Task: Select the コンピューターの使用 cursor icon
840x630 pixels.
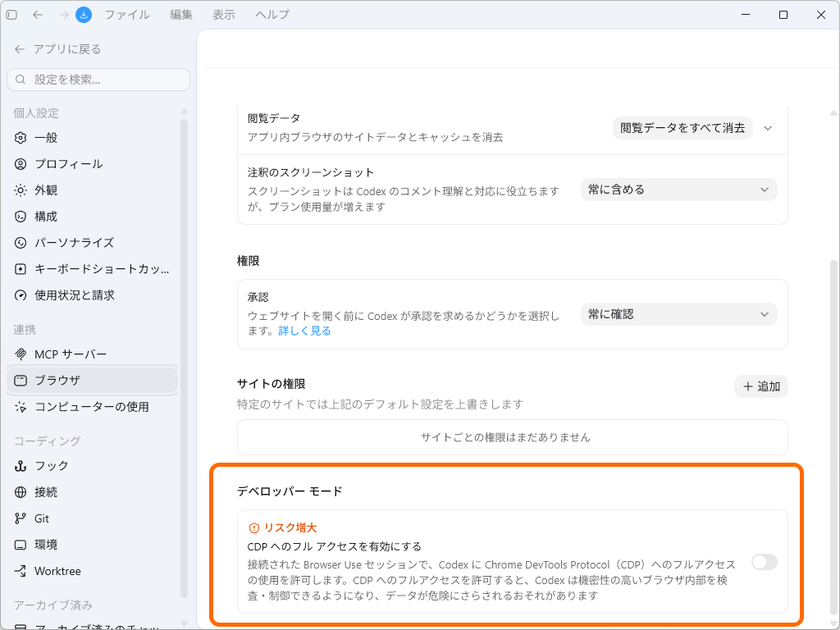Action: coord(21,407)
